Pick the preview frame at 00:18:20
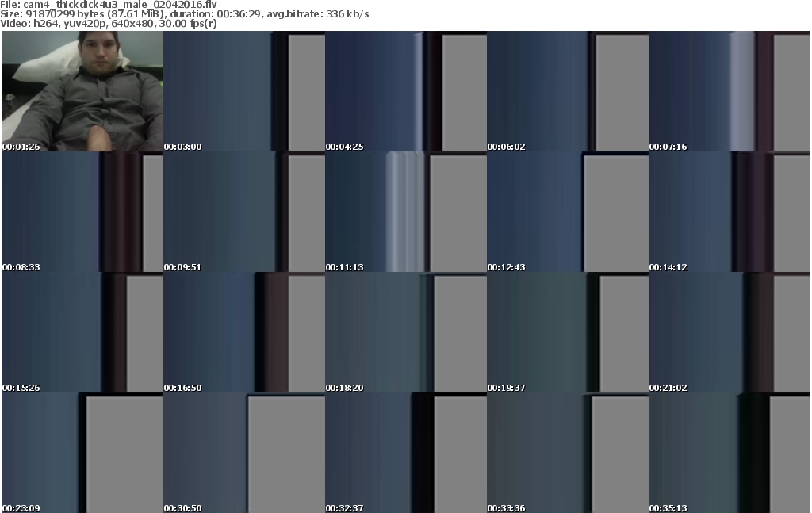This screenshot has height=513, width=812. (406, 332)
